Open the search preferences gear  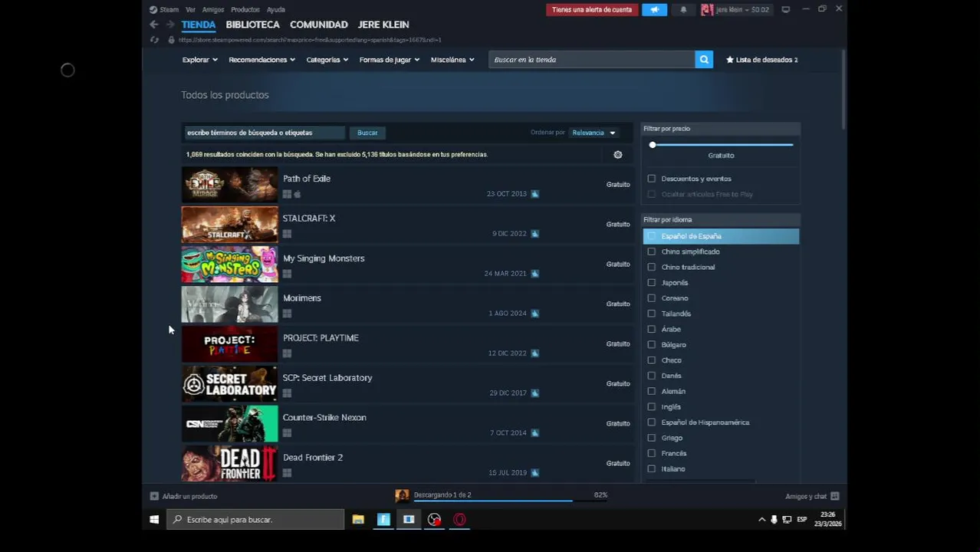[618, 155]
